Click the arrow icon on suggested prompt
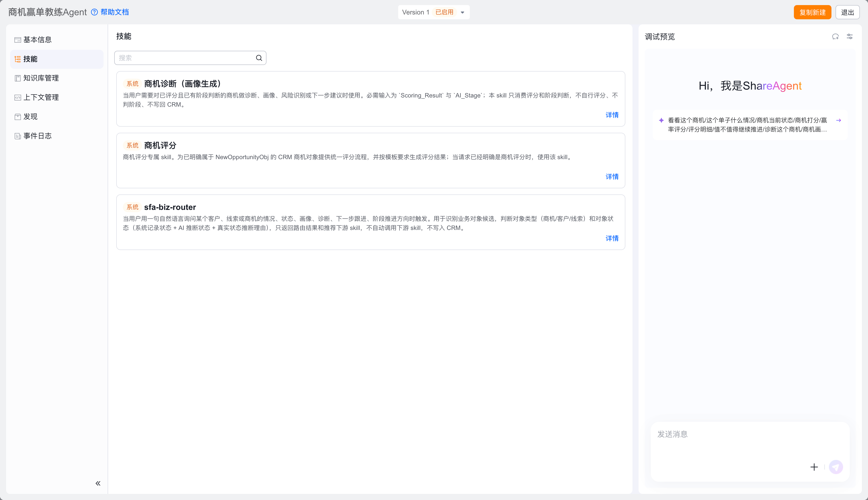The image size is (868, 500). pos(839,120)
